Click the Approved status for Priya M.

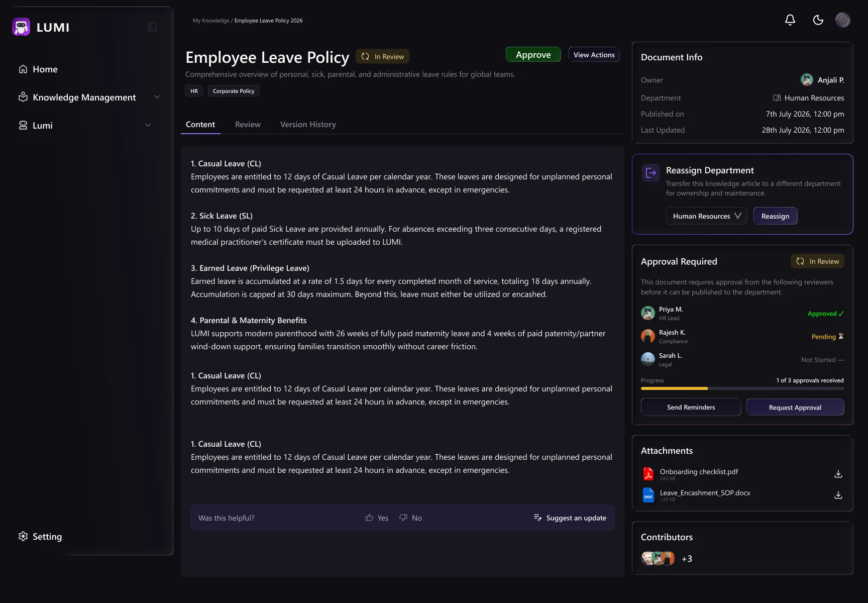(x=826, y=313)
